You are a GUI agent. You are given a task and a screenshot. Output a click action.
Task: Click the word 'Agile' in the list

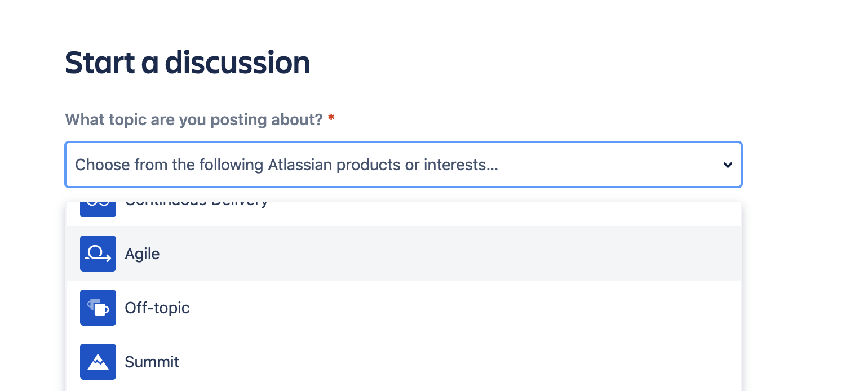pos(142,254)
